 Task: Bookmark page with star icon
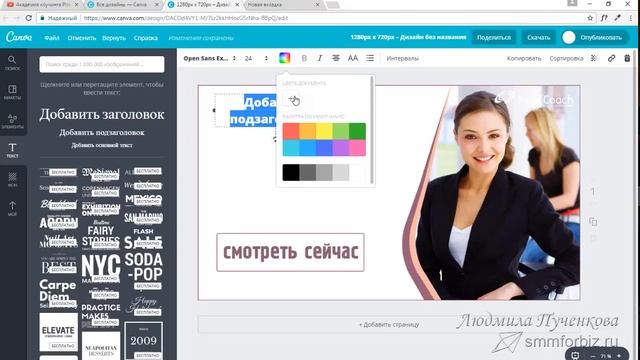[590, 18]
